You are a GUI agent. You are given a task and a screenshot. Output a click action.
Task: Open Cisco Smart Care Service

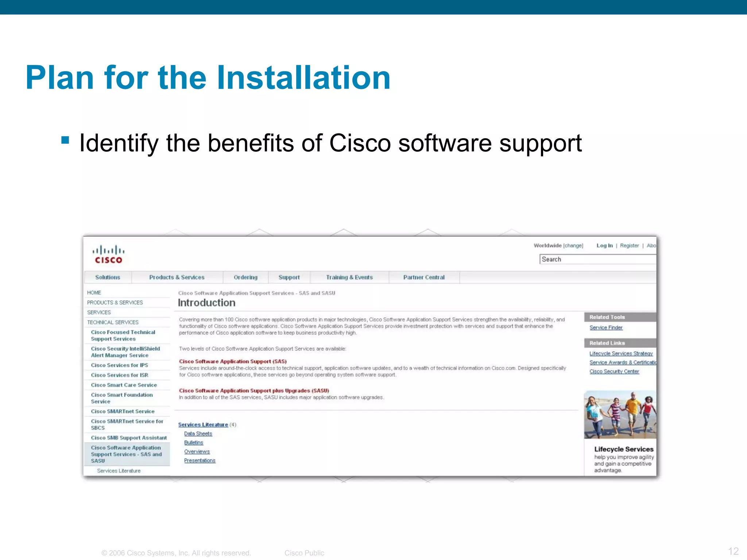[x=124, y=385]
